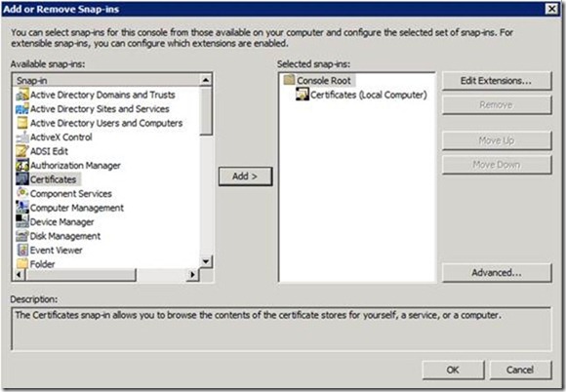Select Authorization Manager snap-in

[x=75, y=165]
